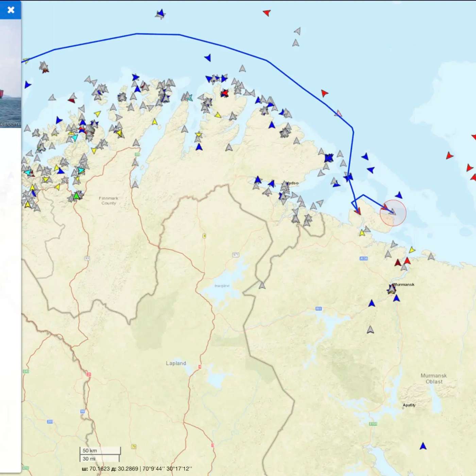Click the blue ship north of the red circle
Screen dimensions: 476x476
coord(399,195)
